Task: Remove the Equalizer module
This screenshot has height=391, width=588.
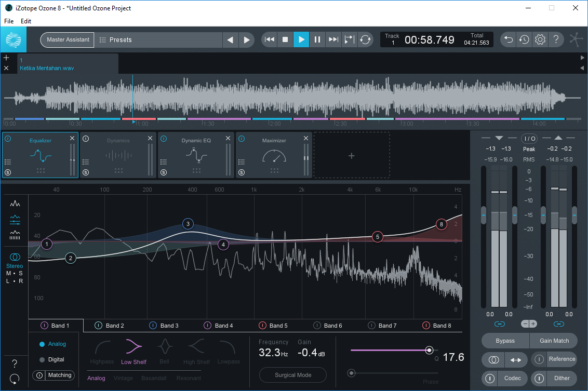Action: click(72, 138)
